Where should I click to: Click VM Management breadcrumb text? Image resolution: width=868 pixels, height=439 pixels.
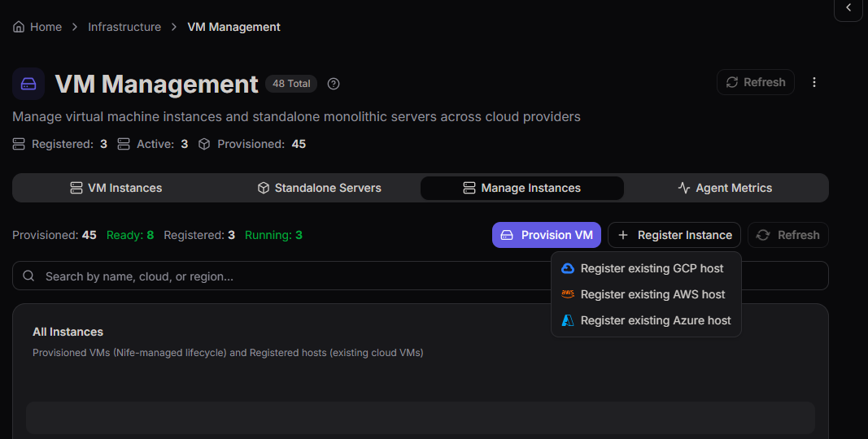click(233, 27)
